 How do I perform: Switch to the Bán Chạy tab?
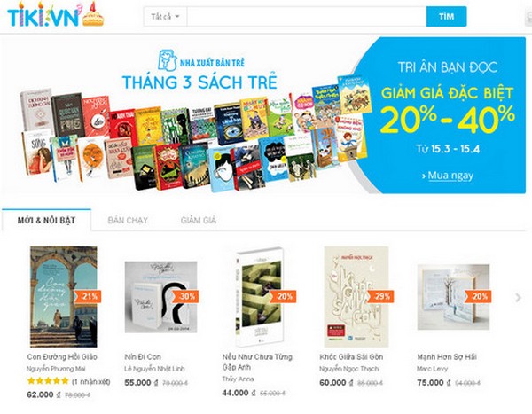[x=128, y=220]
